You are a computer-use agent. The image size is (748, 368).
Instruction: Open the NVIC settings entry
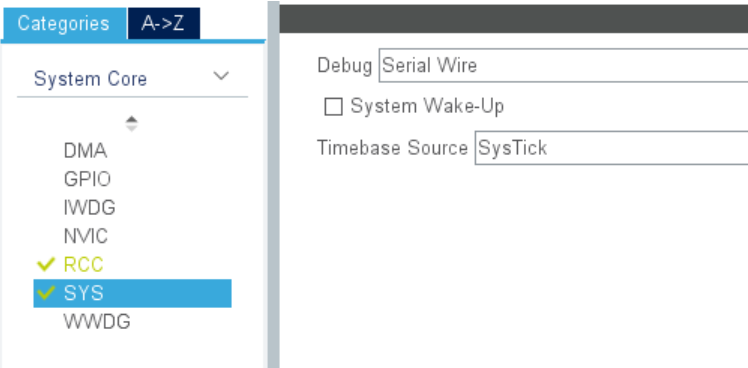86,236
